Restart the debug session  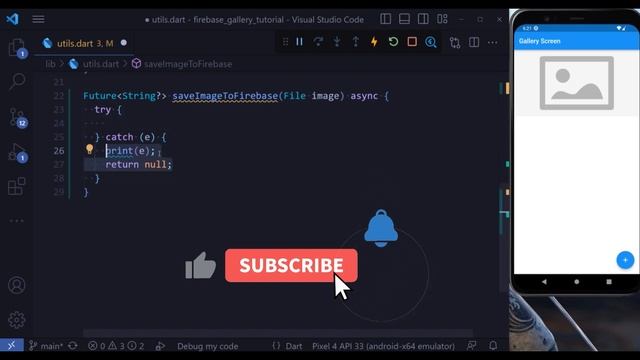tap(393, 42)
